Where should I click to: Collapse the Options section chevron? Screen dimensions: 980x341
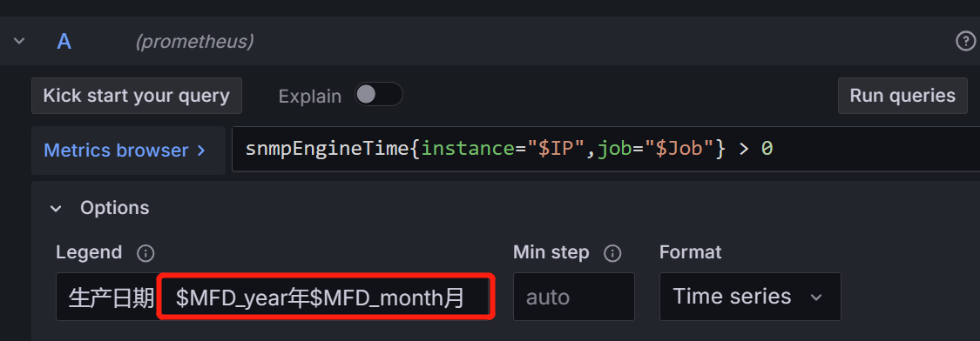[x=57, y=209]
